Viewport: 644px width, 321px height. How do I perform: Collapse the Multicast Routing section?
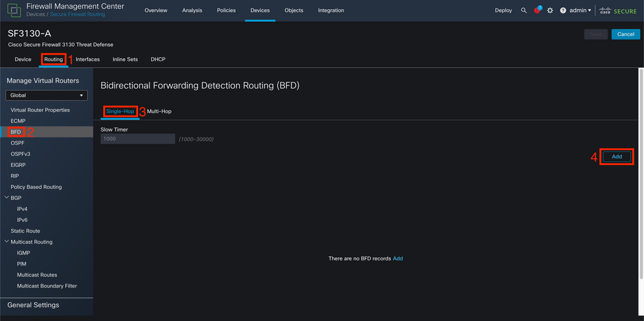click(x=6, y=242)
